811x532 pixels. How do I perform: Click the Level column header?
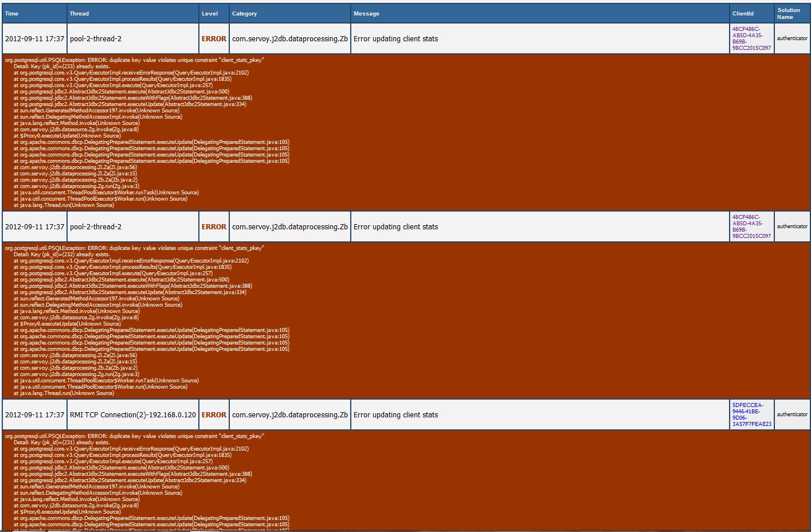pyautogui.click(x=214, y=13)
